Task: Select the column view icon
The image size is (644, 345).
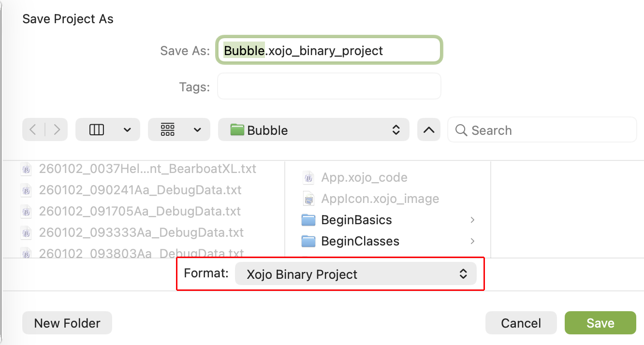Action: tap(97, 129)
